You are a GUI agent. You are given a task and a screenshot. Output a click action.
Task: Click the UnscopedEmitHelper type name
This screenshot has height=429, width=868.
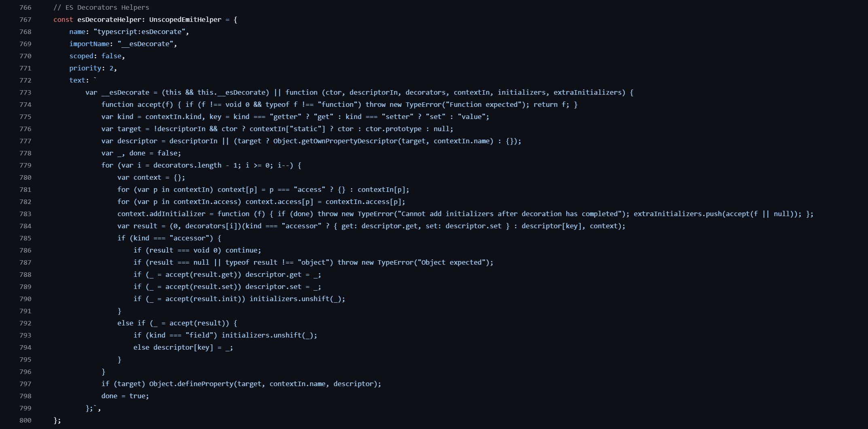[185, 19]
